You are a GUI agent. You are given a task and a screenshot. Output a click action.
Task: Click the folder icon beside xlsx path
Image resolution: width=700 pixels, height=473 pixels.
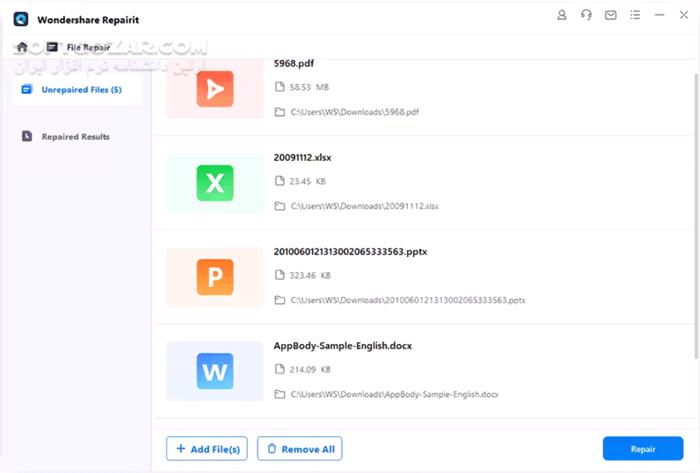tap(279, 206)
